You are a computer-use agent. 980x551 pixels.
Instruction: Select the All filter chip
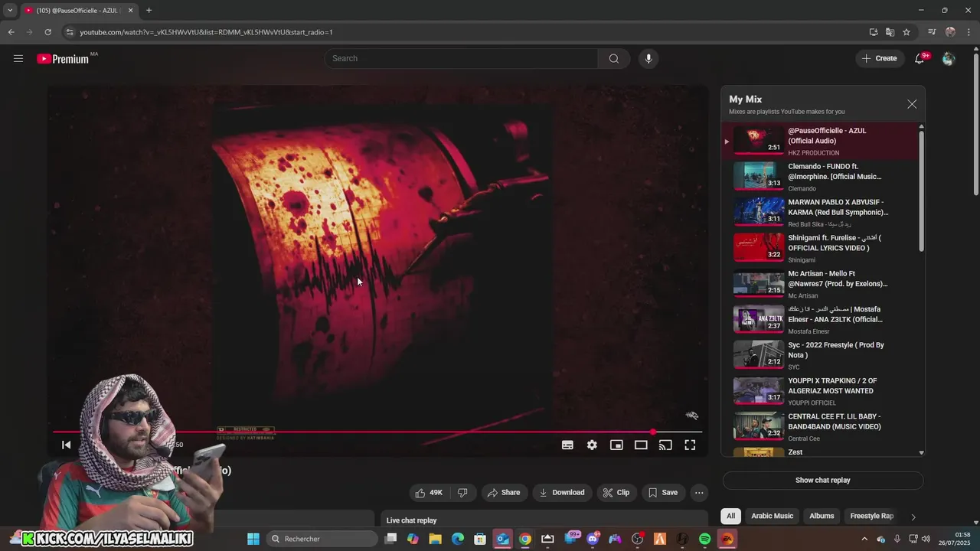(x=730, y=516)
